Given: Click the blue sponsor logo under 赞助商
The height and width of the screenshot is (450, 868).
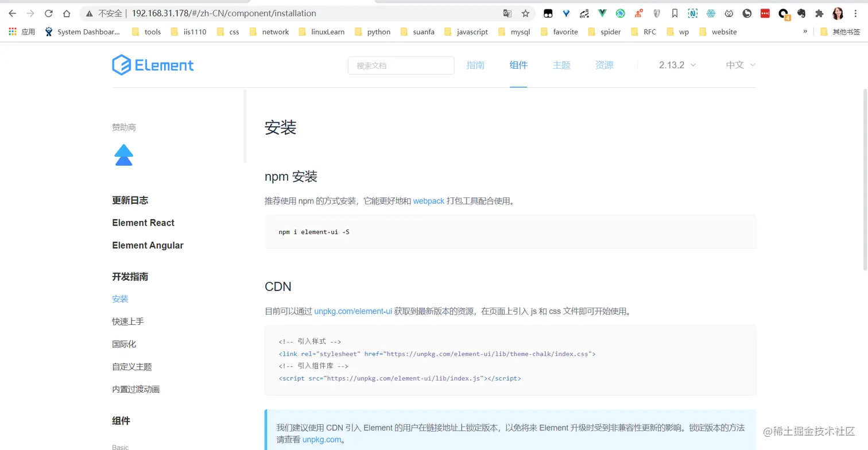Looking at the screenshot, I should [124, 155].
